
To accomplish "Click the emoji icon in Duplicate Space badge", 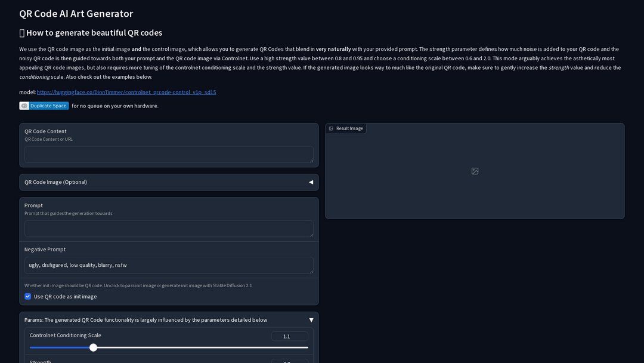I will tap(24, 106).
